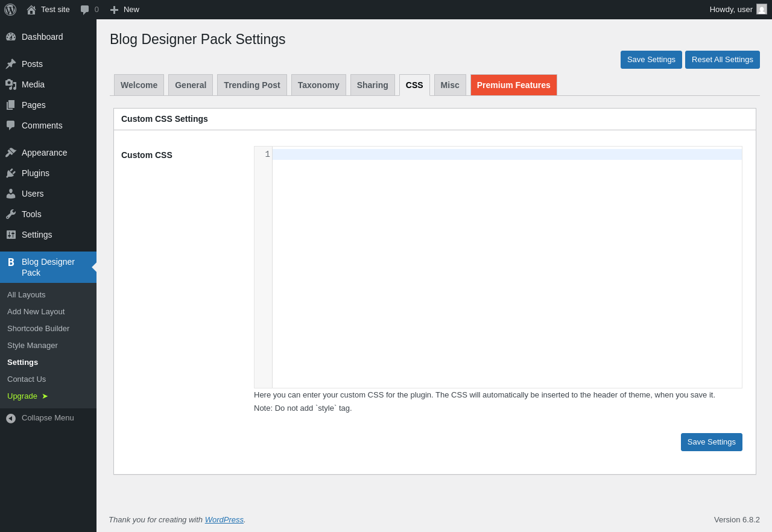This screenshot has width=772, height=532.
Task: Open the Appearance menu label
Action: 45,153
